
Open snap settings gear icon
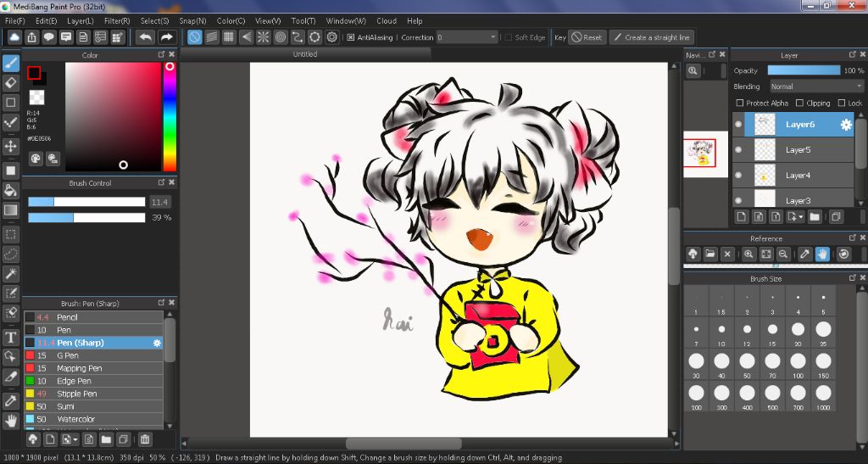point(331,37)
